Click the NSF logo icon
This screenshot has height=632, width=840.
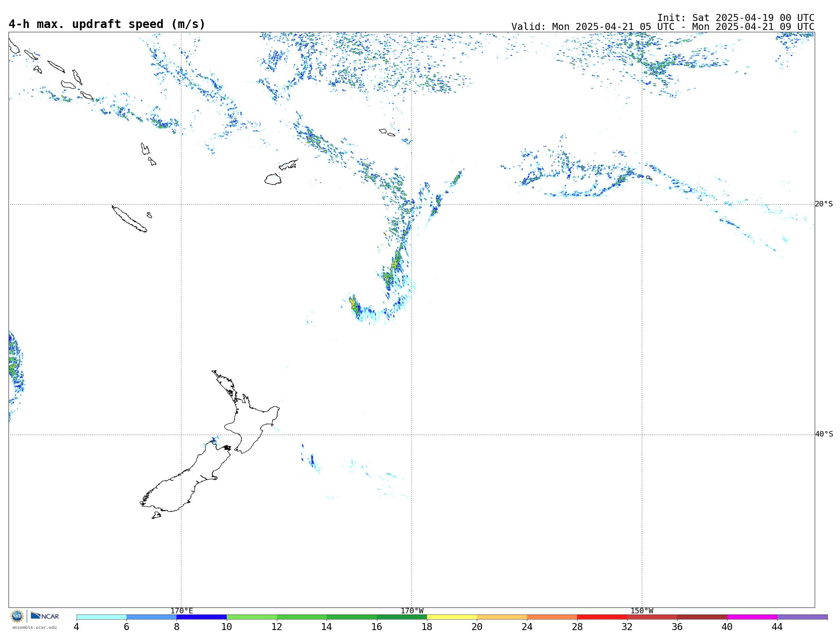click(17, 616)
